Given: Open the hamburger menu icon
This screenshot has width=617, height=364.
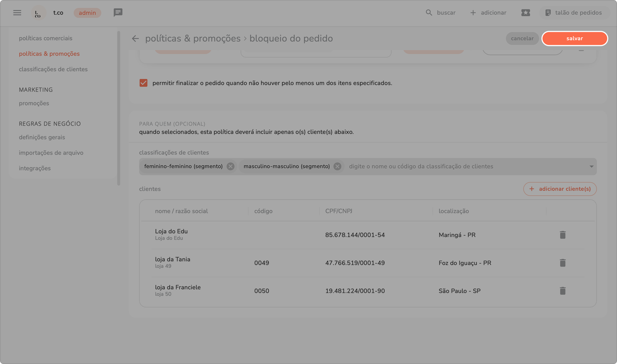Looking at the screenshot, I should [17, 13].
